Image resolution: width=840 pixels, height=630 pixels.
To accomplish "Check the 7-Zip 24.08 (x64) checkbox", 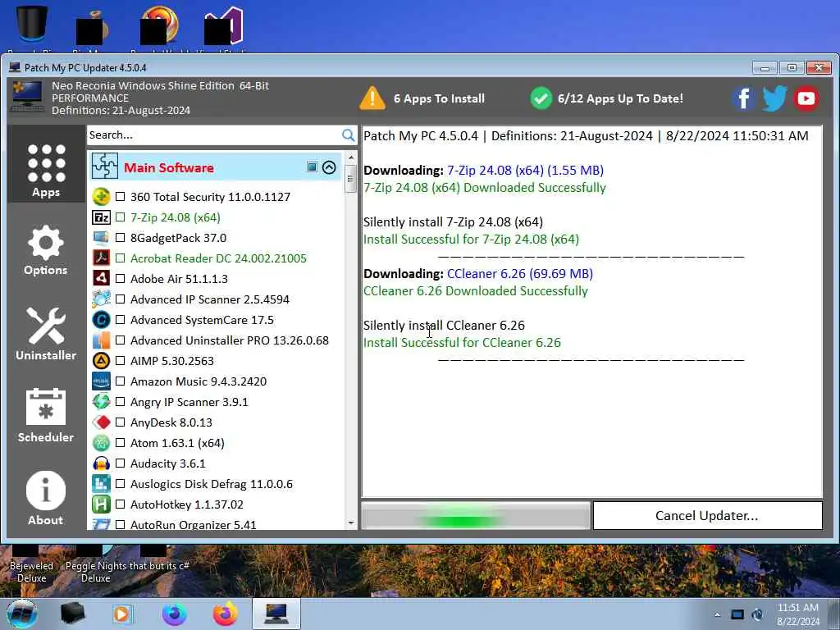I will (121, 217).
